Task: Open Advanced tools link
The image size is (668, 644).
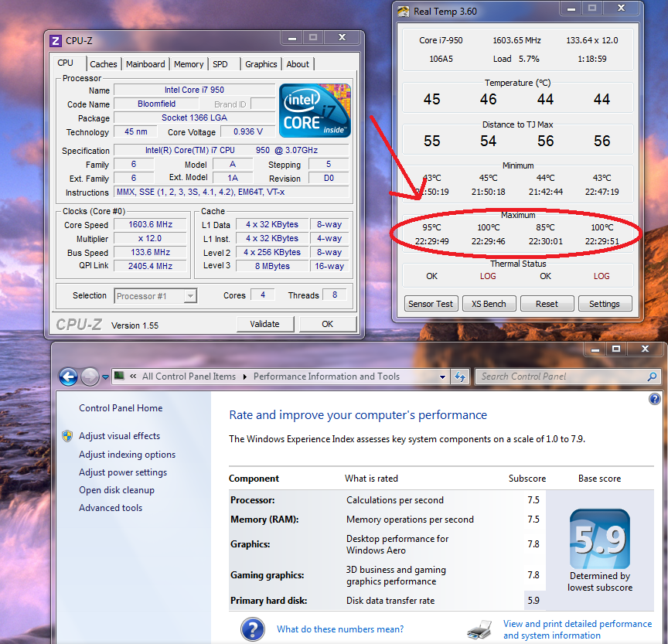Action: [x=111, y=508]
